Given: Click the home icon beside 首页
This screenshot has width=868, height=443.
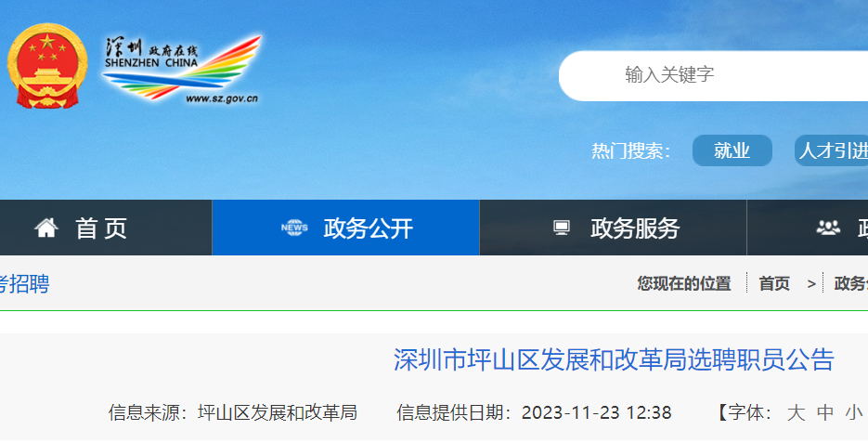Looking at the screenshot, I should 46,228.
